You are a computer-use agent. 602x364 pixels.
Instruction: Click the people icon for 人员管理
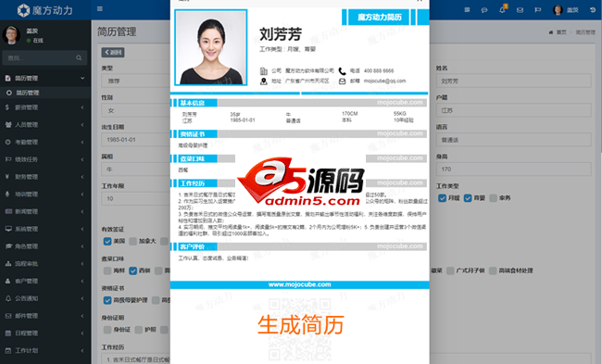[8, 125]
